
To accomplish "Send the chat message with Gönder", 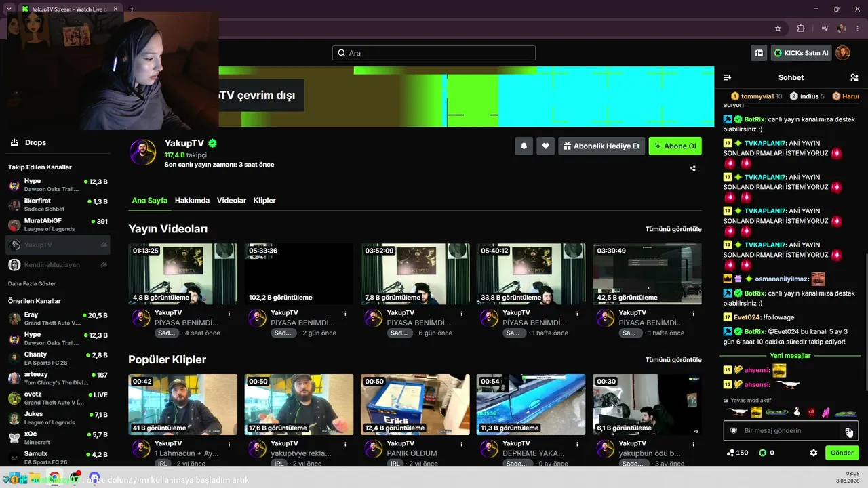I will tap(842, 453).
